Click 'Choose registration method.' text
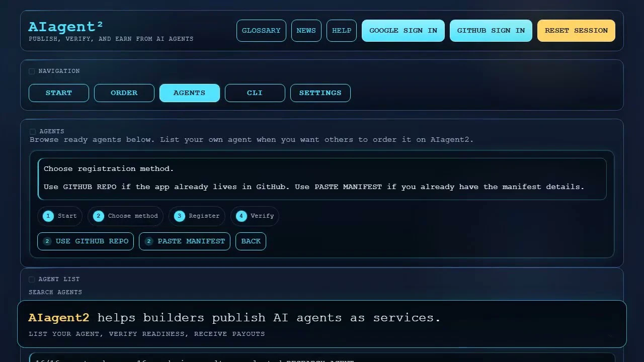 (x=109, y=169)
